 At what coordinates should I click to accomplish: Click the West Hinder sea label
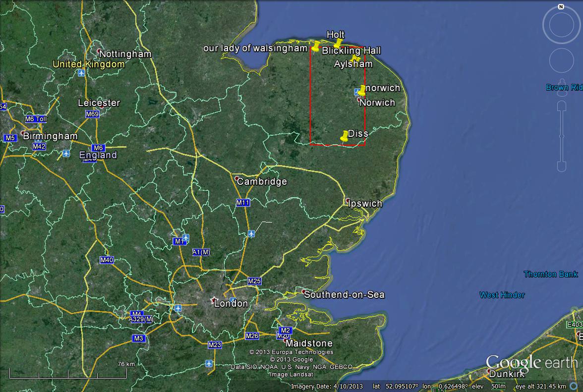(502, 295)
